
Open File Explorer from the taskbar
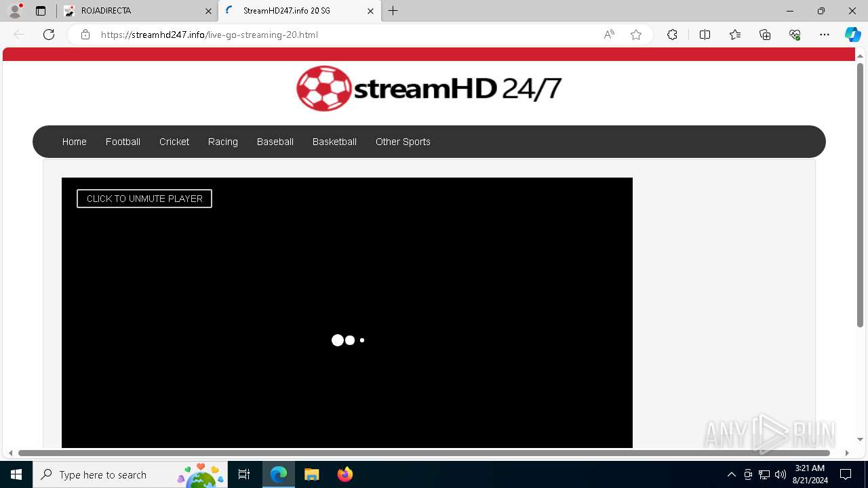(x=311, y=474)
